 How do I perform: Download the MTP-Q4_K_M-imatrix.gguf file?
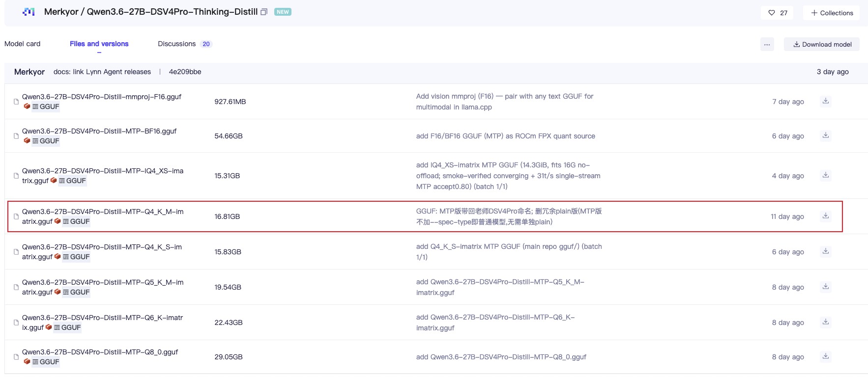pos(826,216)
